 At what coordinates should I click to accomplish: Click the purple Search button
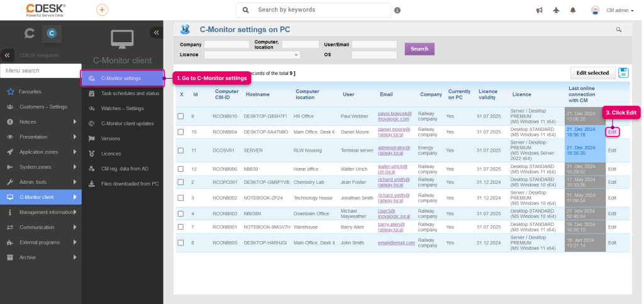(x=419, y=49)
